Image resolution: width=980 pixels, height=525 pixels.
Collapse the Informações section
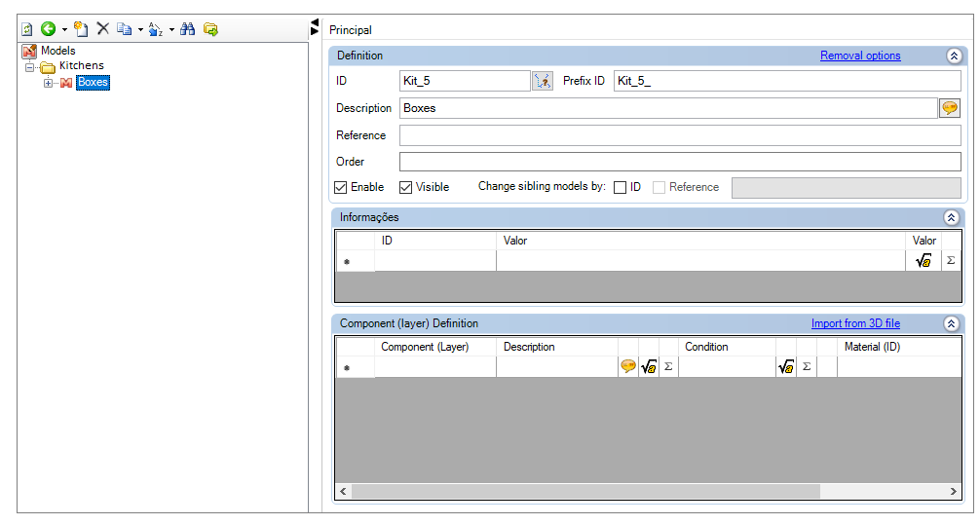click(x=951, y=217)
